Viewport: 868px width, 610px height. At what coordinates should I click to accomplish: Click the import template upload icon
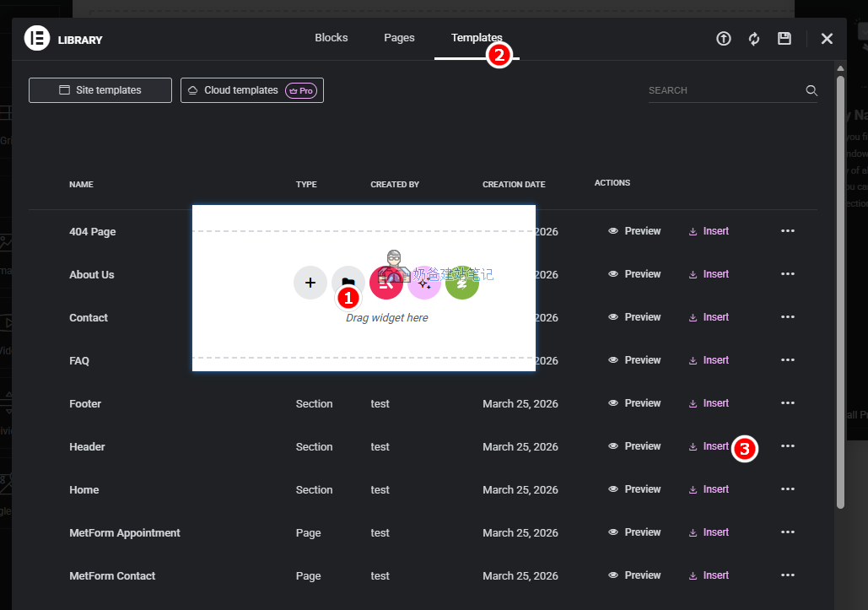[x=724, y=39]
